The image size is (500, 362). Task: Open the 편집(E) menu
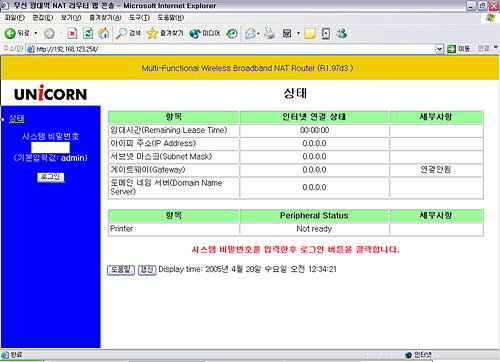43,18
